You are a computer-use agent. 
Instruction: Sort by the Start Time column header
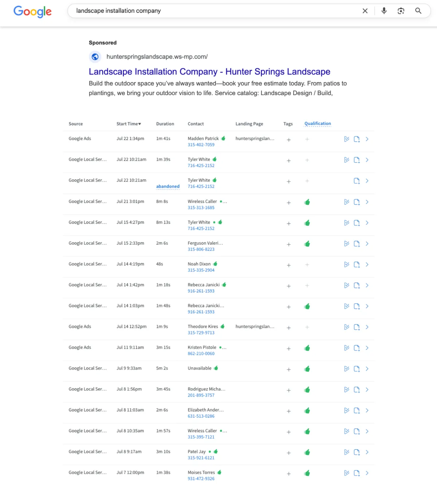[129, 124]
